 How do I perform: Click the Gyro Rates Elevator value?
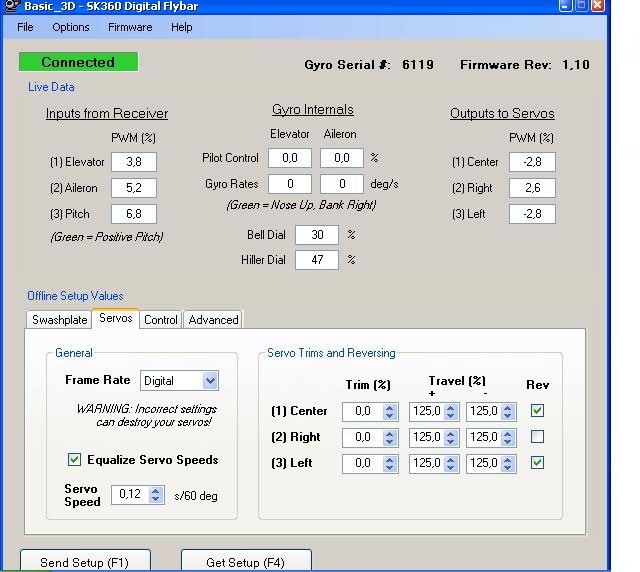click(x=290, y=184)
